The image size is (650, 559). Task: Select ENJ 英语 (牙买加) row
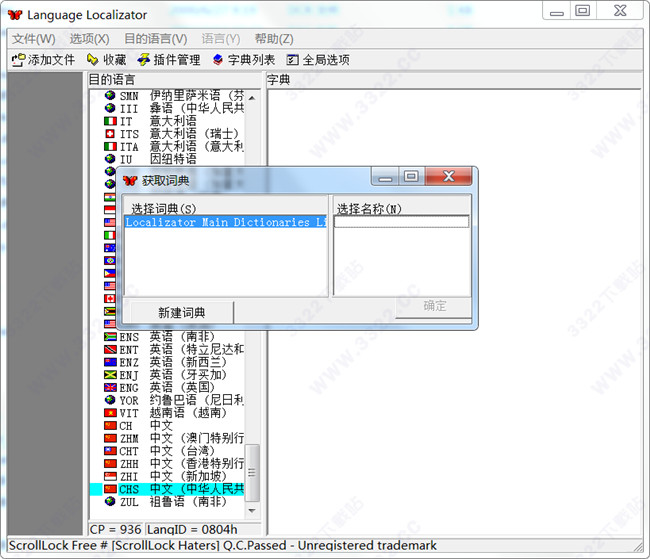pos(167,375)
